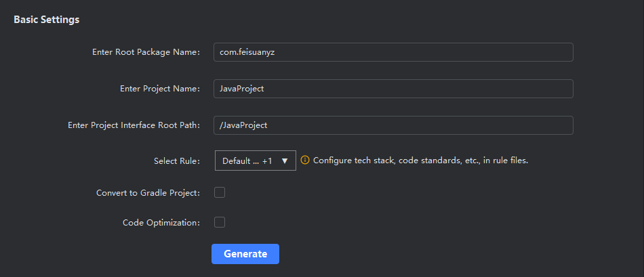Screen dimensions: 644x277
Task: Click the orange info icon beside rule dropdown
Action: pos(305,161)
